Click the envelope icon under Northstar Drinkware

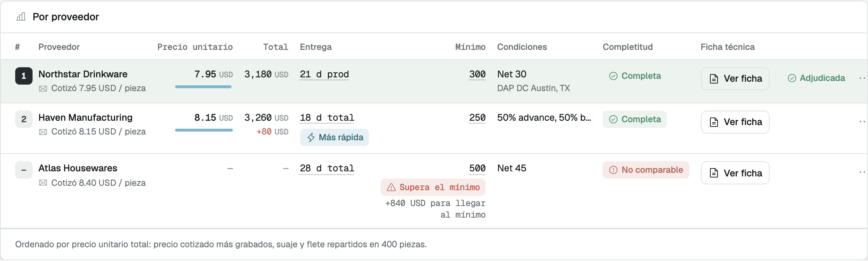click(43, 89)
